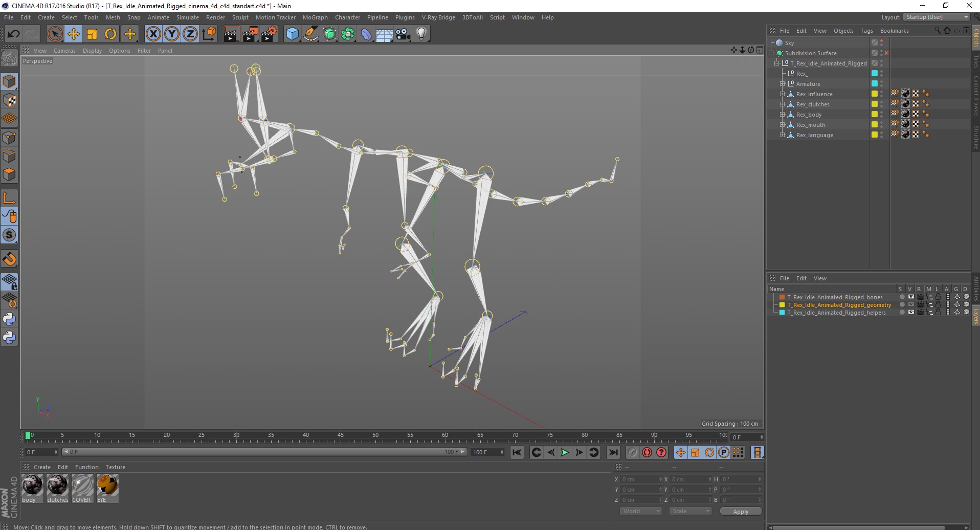Toggle Autokeying button

click(647, 452)
